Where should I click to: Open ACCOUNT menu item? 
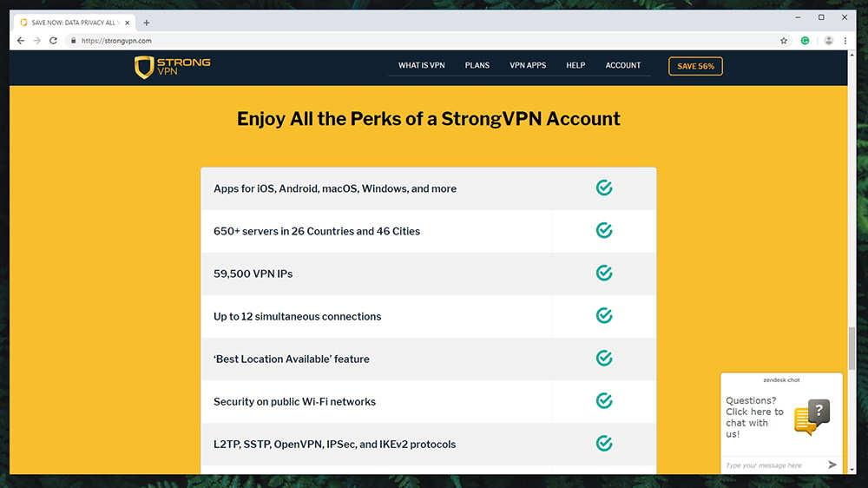coord(622,65)
